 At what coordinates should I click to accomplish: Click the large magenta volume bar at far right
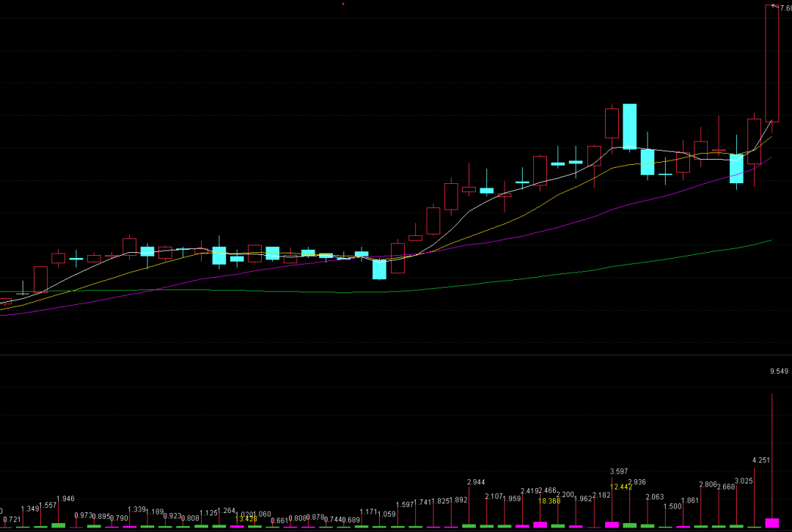tap(771, 522)
